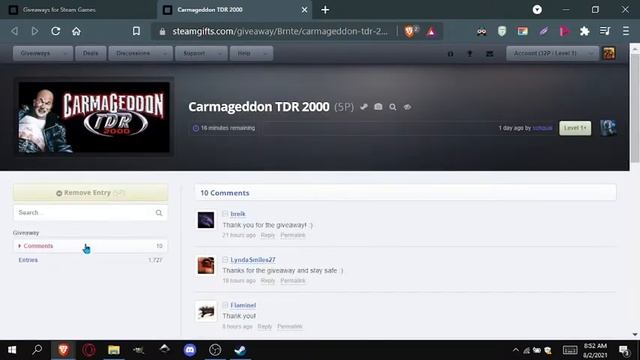Open the Deals nav item

90,53
